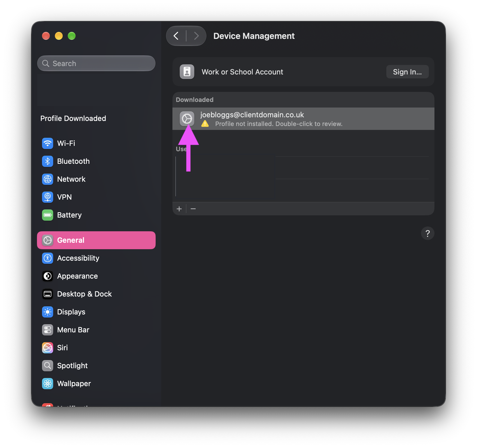Click the green Battery icon
Viewport: 477px width, 448px height.
48,215
